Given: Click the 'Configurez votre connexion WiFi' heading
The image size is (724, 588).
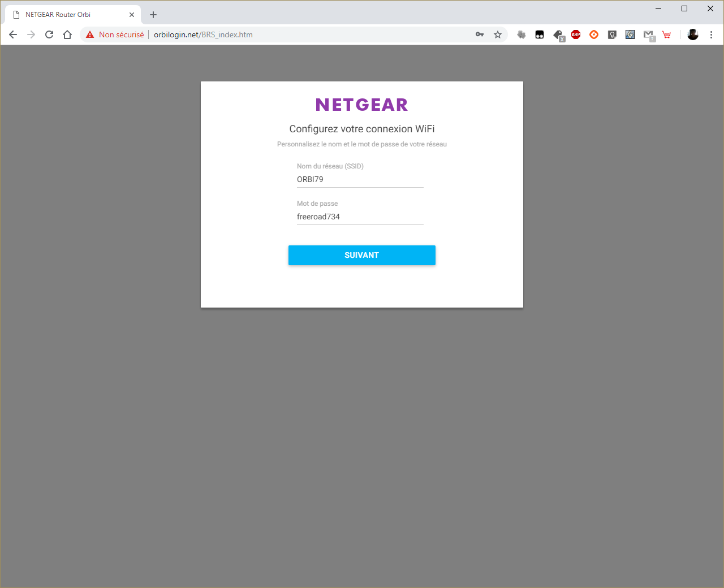Looking at the screenshot, I should coord(362,129).
